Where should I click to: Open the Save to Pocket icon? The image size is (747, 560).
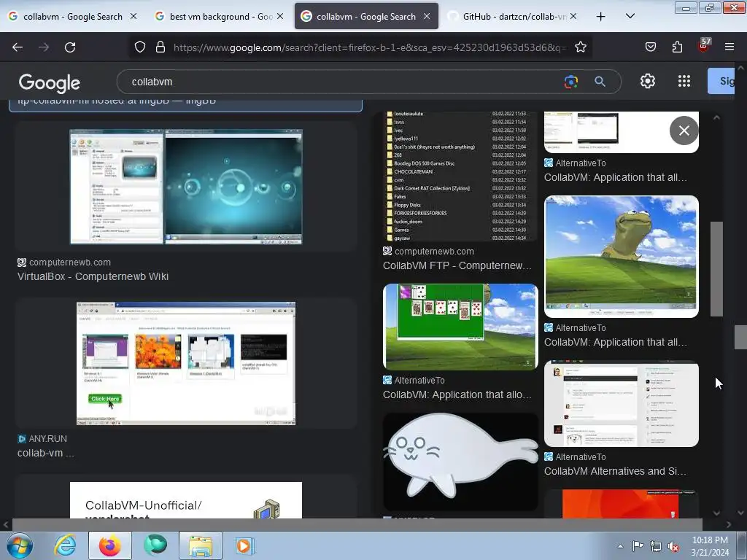pyautogui.click(x=650, y=47)
